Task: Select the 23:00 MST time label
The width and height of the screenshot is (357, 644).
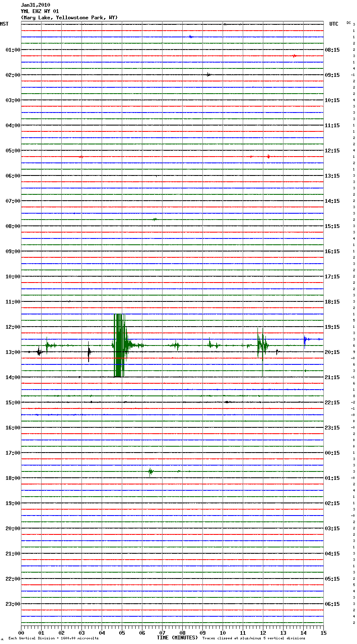Action: pos(13,604)
